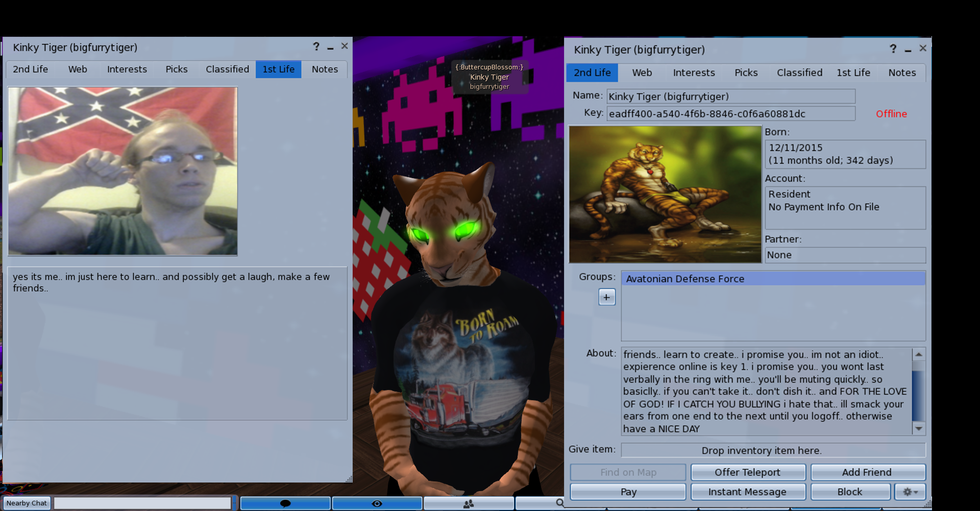
Task: Click the plus button under Groups
Action: [606, 297]
